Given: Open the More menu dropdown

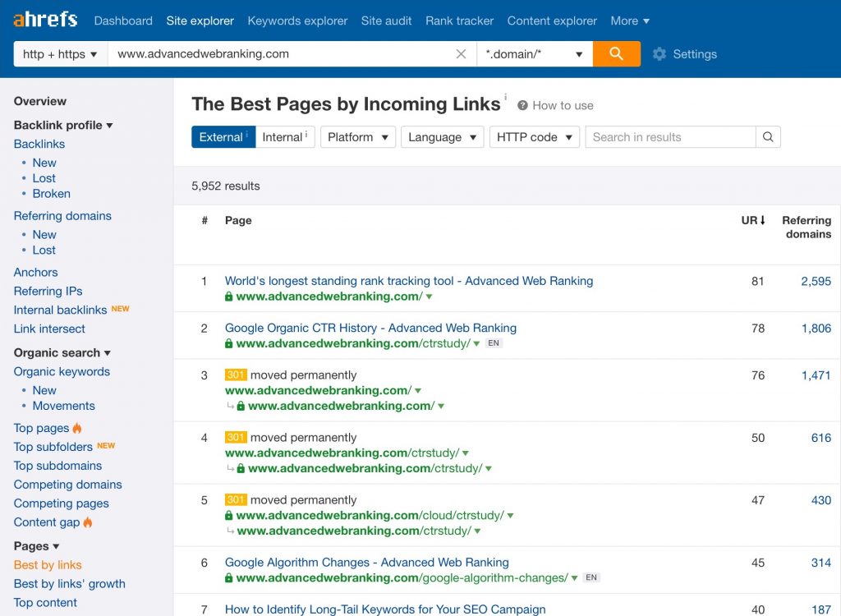Looking at the screenshot, I should tap(630, 21).
